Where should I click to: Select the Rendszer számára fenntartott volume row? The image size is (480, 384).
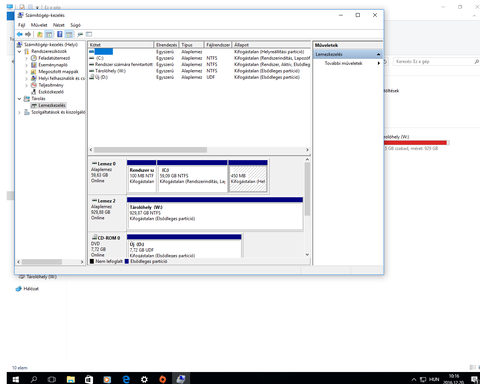click(x=199, y=64)
